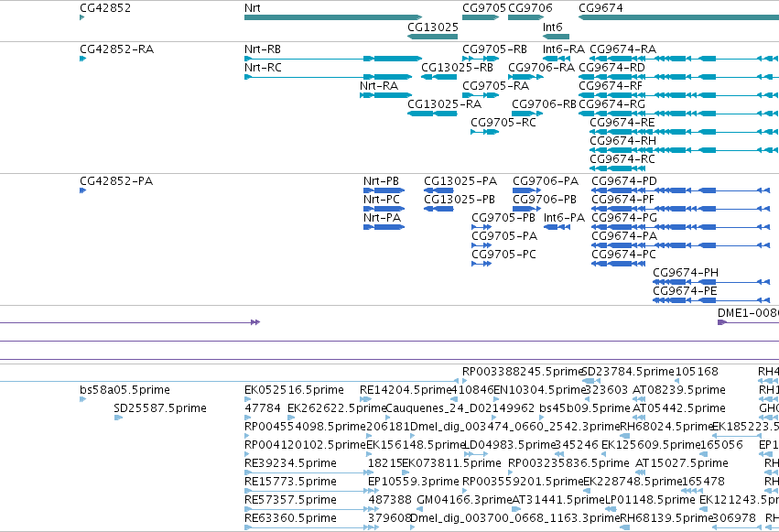Screen dimensions: 779x532
Task: Click the CG9674 gene label
Action: [x=600, y=8]
